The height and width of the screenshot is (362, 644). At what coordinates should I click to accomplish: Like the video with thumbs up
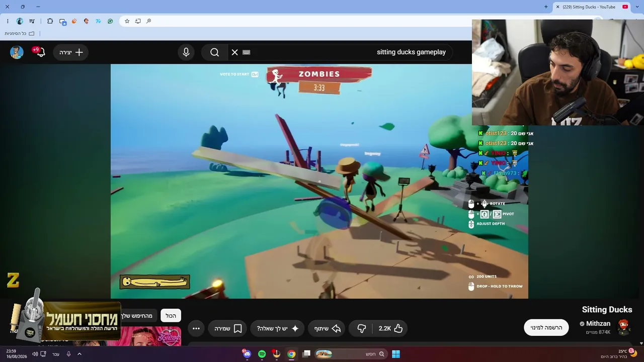[390, 328]
